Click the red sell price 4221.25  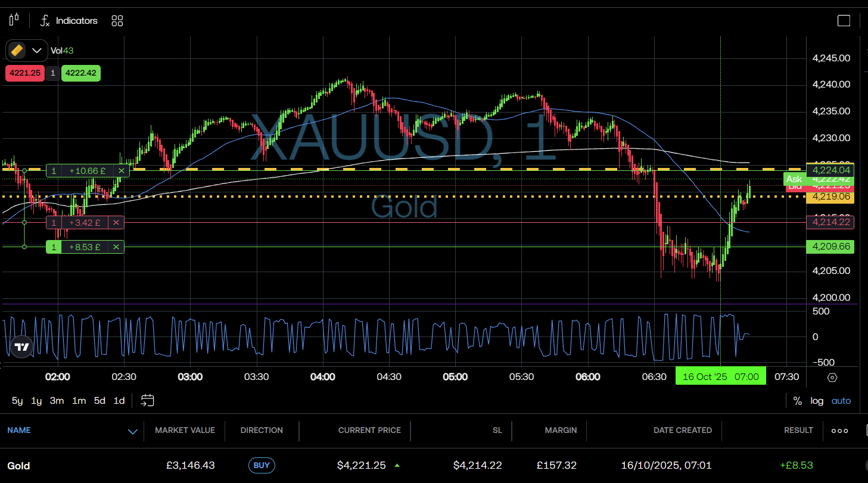[x=24, y=73]
